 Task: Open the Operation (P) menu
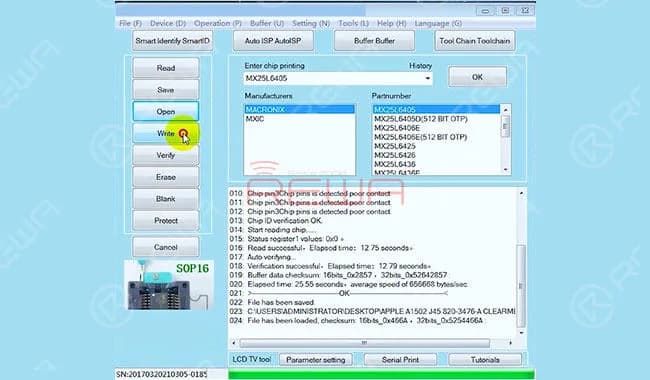tap(218, 23)
